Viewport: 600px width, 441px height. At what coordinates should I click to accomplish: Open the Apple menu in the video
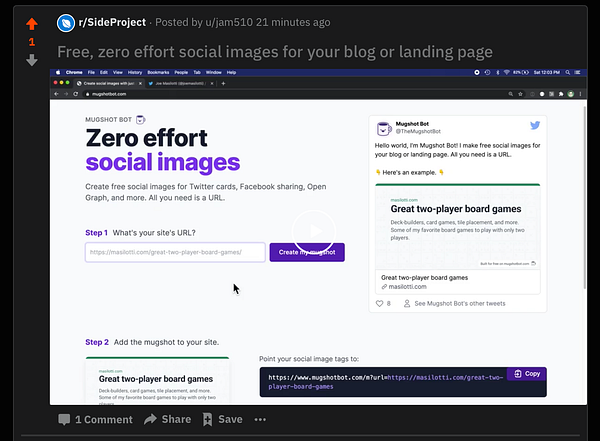coord(58,72)
